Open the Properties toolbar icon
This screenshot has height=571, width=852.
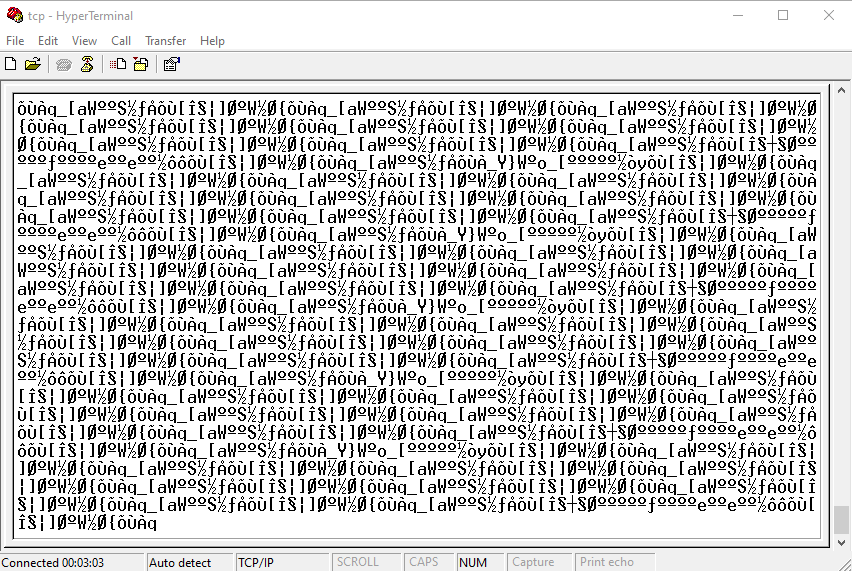tap(172, 64)
